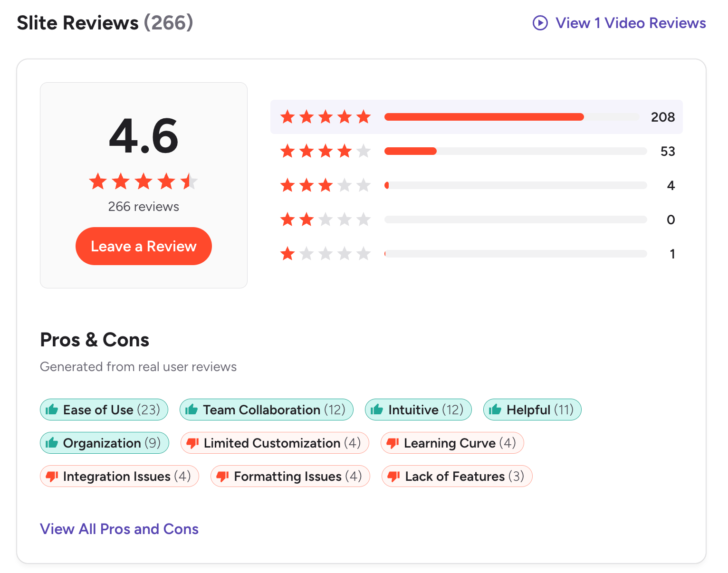The height and width of the screenshot is (573, 728).
Task: Click the thumbs-up icon on Team Collaboration
Action: click(x=192, y=410)
